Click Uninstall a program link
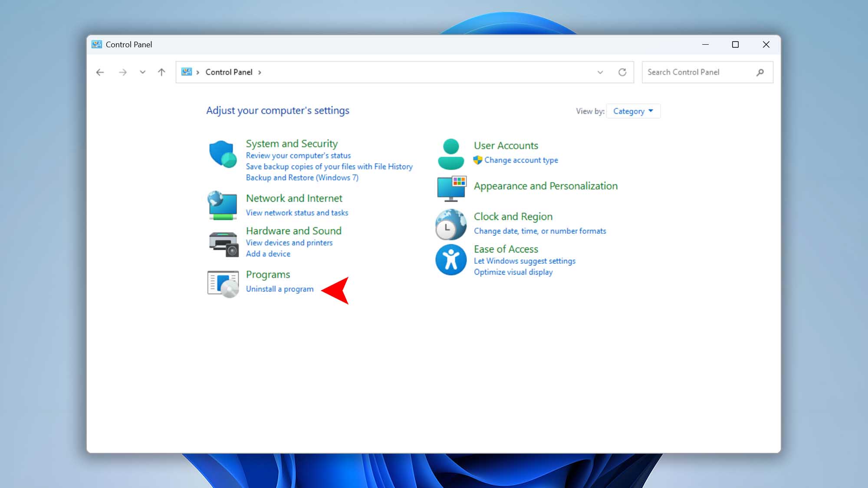This screenshot has height=488, width=868. (279, 289)
